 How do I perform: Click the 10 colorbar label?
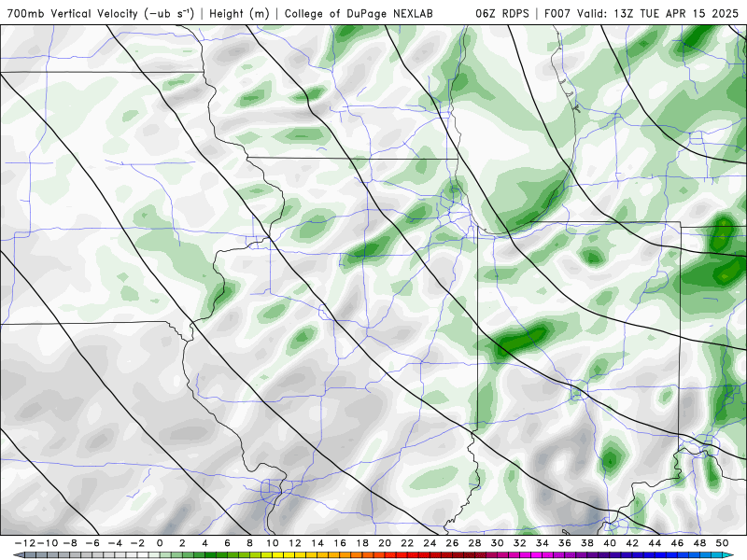(272, 543)
